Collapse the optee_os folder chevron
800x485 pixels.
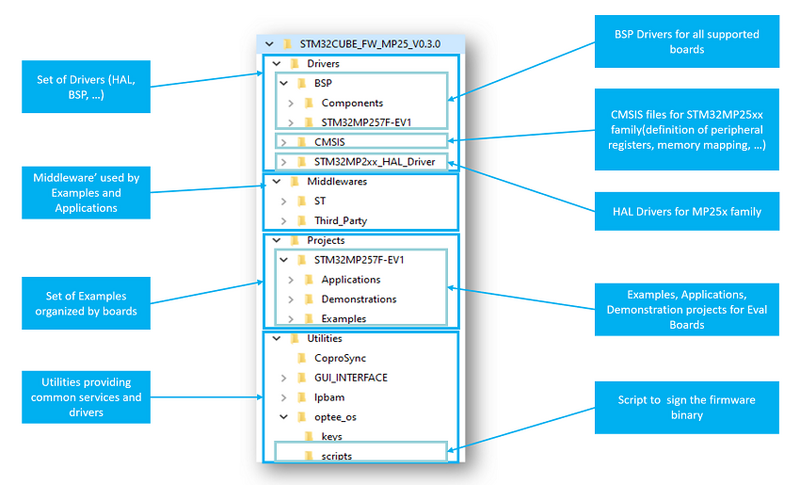(284, 417)
